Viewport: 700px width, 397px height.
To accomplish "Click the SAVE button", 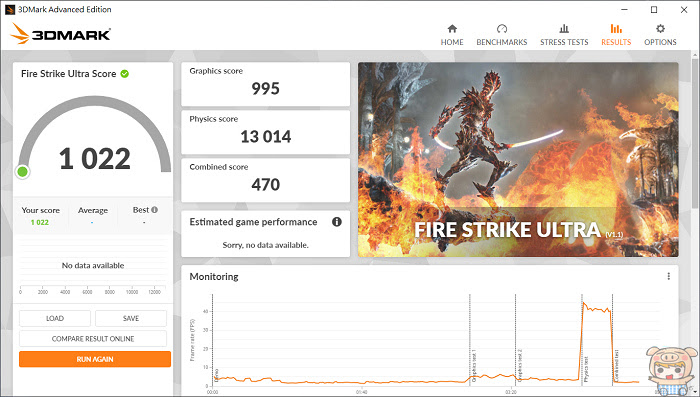I will (x=131, y=318).
